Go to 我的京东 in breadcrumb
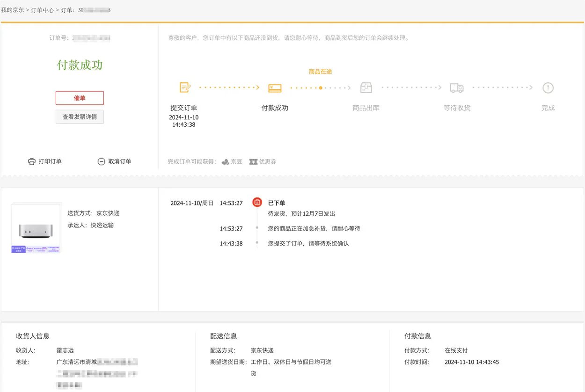 [x=13, y=10]
